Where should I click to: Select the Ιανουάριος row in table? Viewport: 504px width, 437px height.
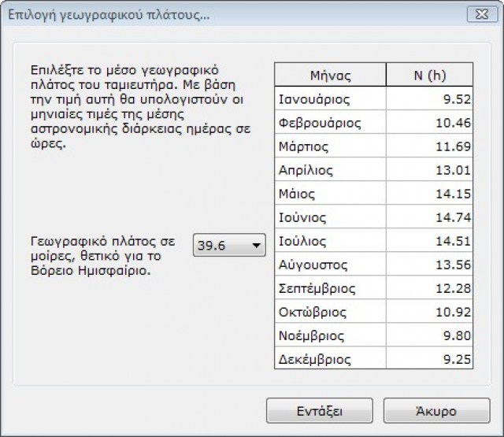coord(330,99)
